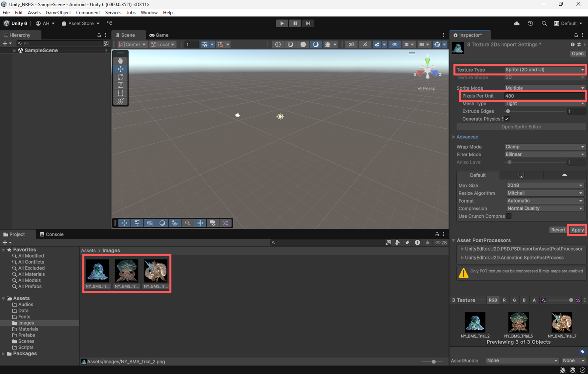Click the Pause button
Image resolution: width=588 pixels, height=374 pixels.
tap(295, 23)
